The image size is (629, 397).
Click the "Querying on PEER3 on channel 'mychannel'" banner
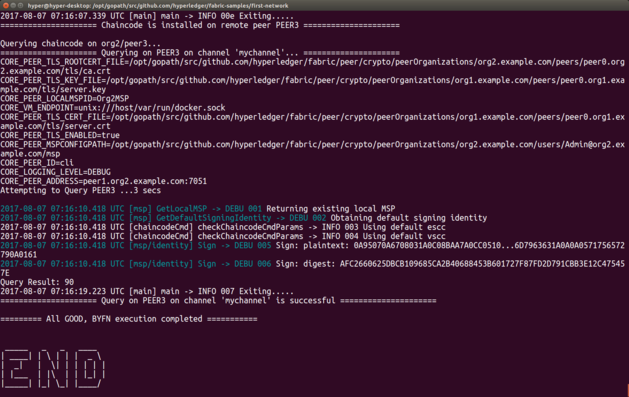pos(200,53)
